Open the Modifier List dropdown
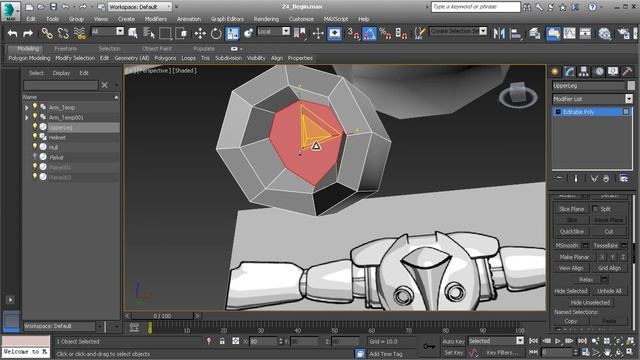640x360 pixels. click(592, 99)
